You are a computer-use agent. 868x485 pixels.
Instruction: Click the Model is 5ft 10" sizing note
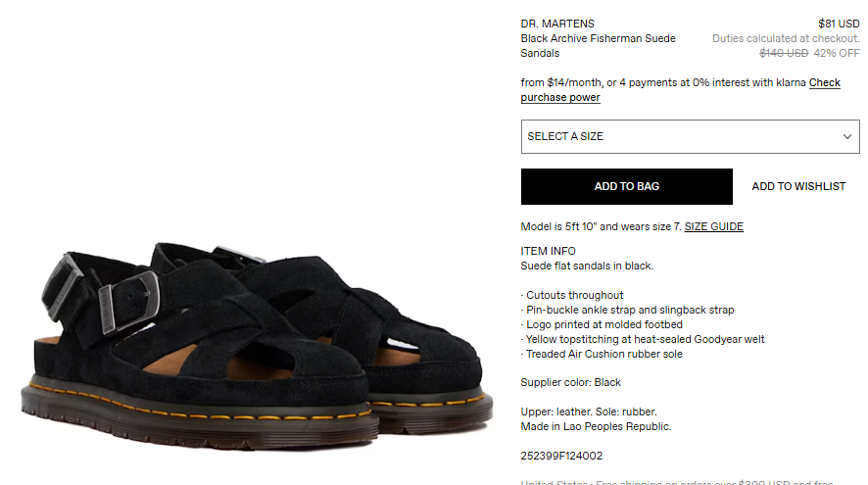click(602, 226)
